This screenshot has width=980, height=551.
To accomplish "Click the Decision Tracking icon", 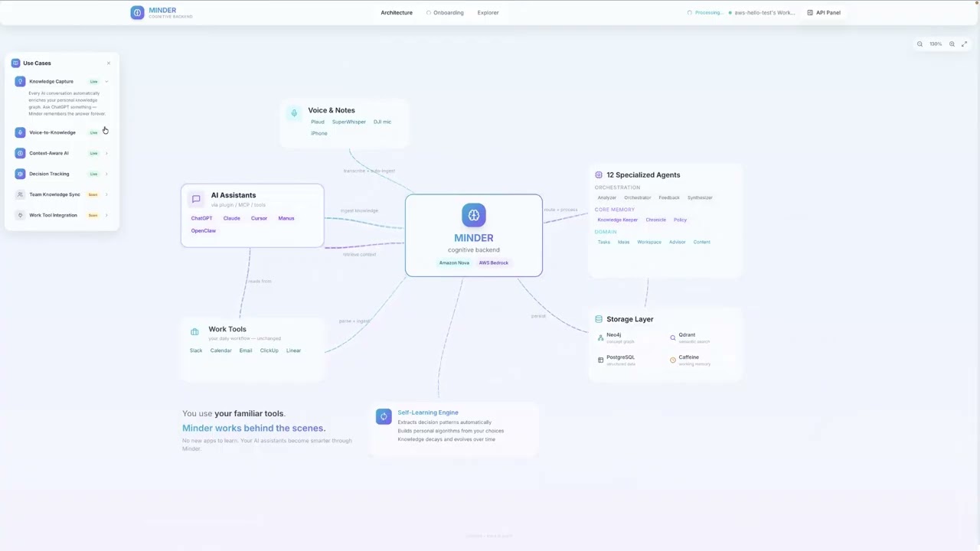I will click(20, 174).
